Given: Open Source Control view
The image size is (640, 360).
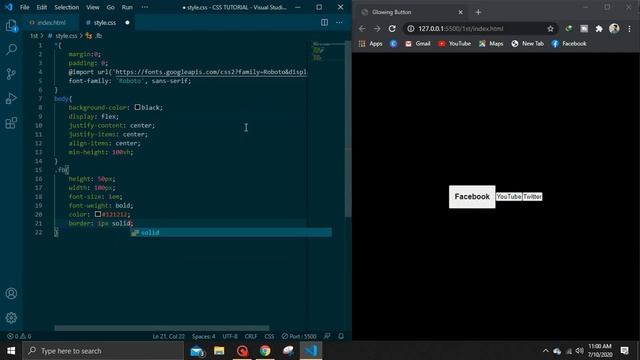Looking at the screenshot, I should (11, 74).
